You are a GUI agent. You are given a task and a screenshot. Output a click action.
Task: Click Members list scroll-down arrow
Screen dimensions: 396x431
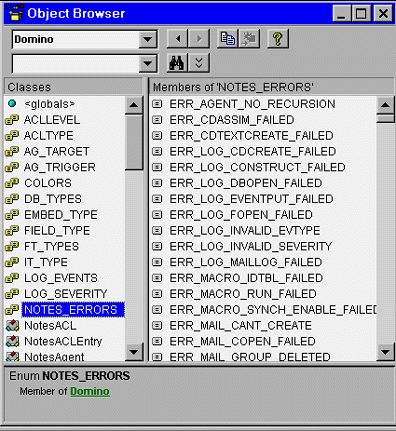(x=385, y=352)
